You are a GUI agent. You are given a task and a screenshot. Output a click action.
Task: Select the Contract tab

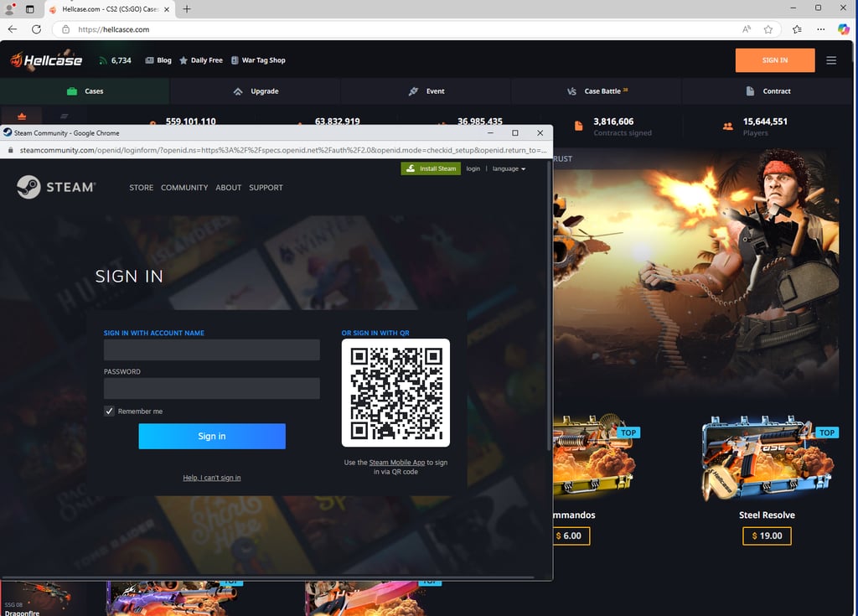(x=768, y=91)
